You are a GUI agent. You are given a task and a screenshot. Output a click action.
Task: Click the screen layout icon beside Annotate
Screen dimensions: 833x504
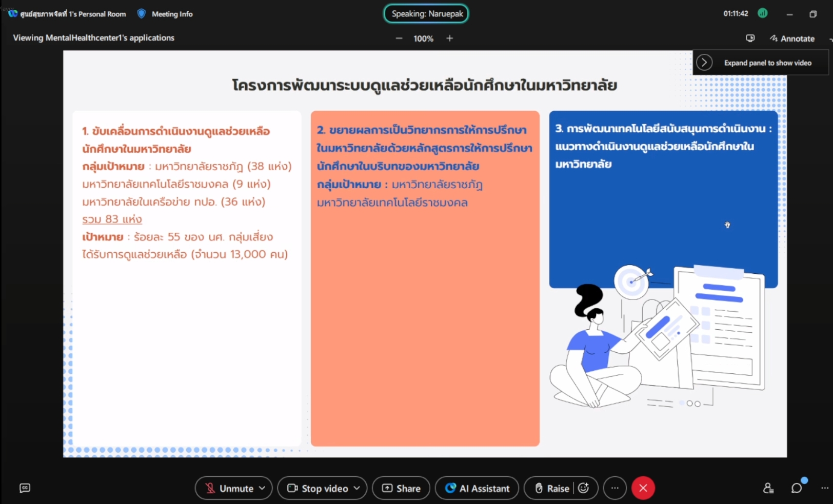pyautogui.click(x=750, y=38)
